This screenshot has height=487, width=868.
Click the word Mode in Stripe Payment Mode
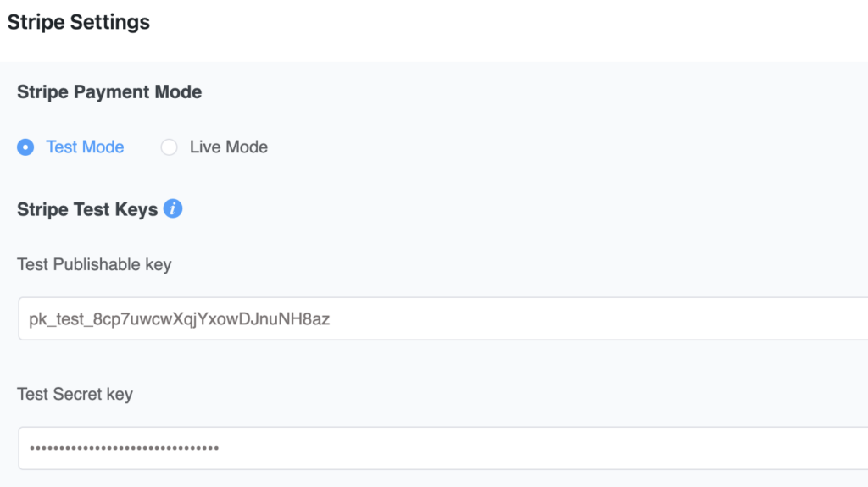click(x=178, y=91)
